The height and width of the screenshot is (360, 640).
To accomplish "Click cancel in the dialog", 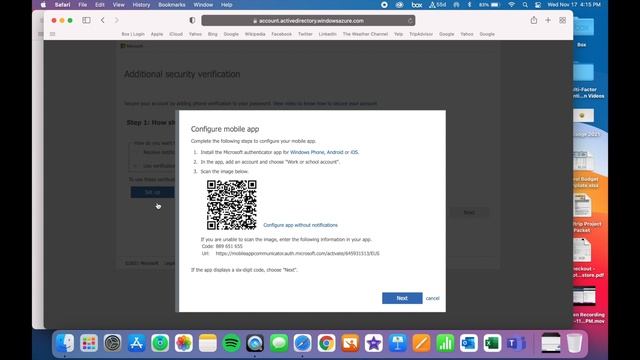I will coord(433,298).
